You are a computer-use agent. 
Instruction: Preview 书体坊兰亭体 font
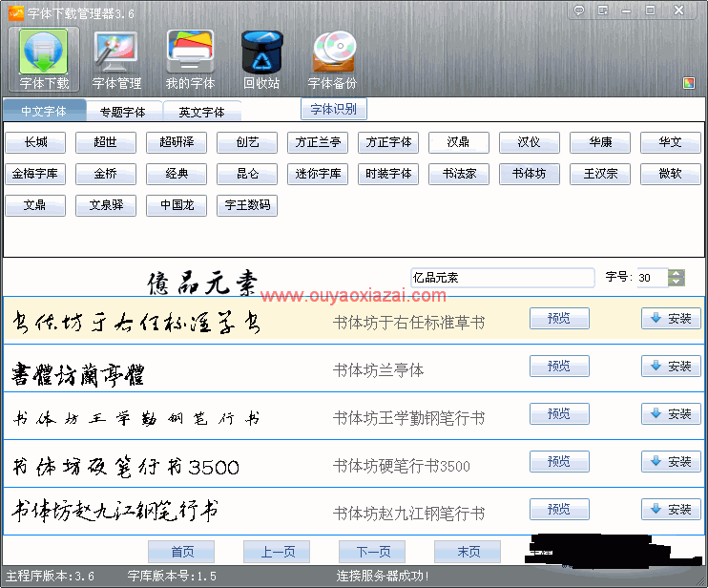pos(559,367)
